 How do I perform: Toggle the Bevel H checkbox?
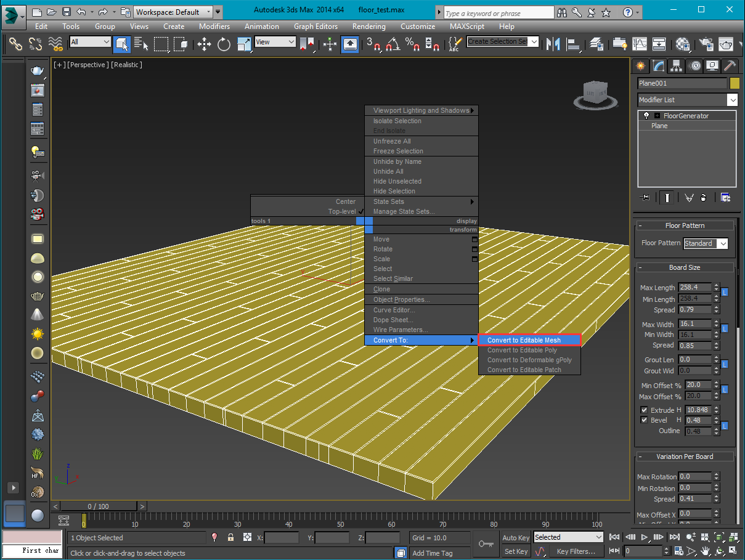click(x=644, y=420)
